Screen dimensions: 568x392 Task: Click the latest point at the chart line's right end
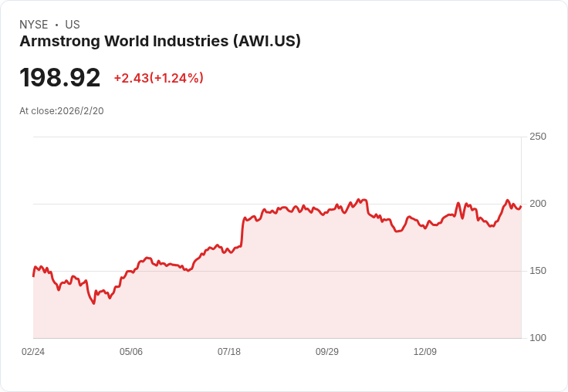click(x=520, y=206)
